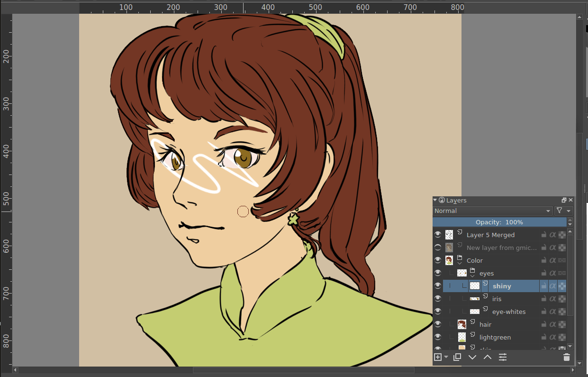Open layer properties settings icon
The height and width of the screenshot is (377, 588).
pyautogui.click(x=503, y=357)
